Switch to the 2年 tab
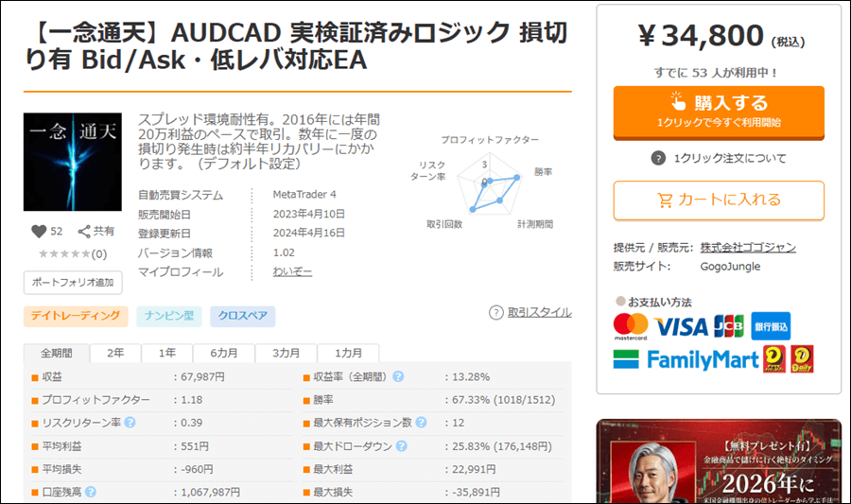 coord(115,354)
